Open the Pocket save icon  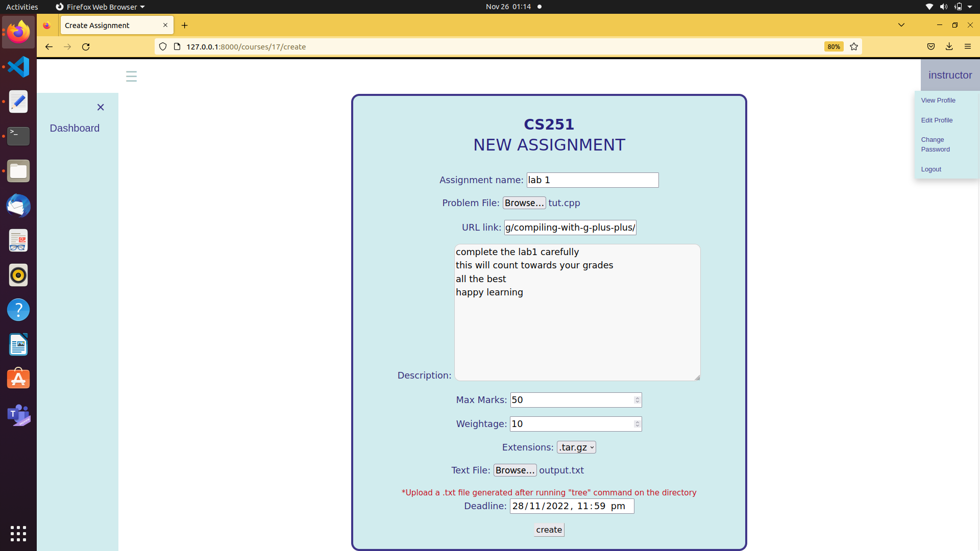pyautogui.click(x=931, y=46)
